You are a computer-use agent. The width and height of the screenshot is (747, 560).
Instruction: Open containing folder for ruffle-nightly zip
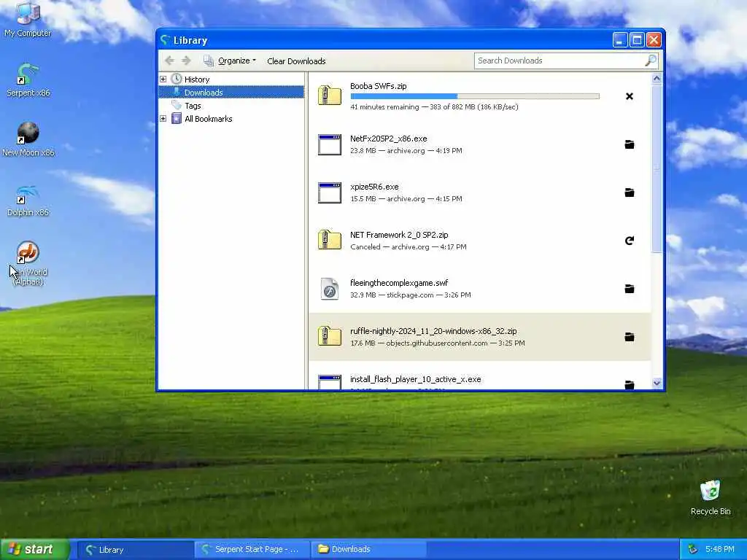[630, 337]
